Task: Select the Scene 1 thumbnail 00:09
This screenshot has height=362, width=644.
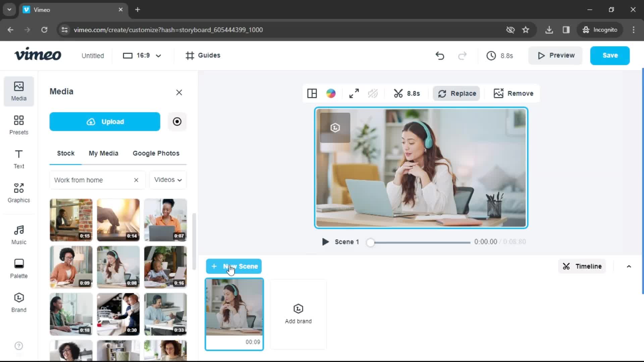Action: coord(234,314)
